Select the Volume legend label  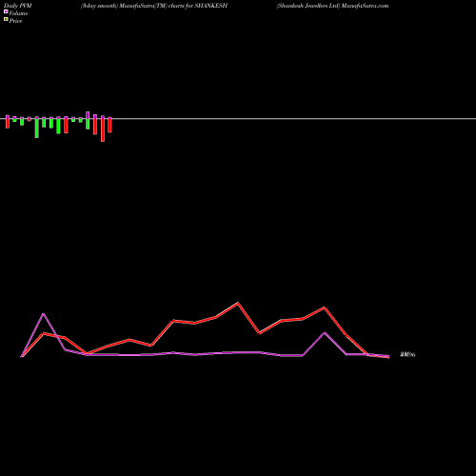(18, 13)
